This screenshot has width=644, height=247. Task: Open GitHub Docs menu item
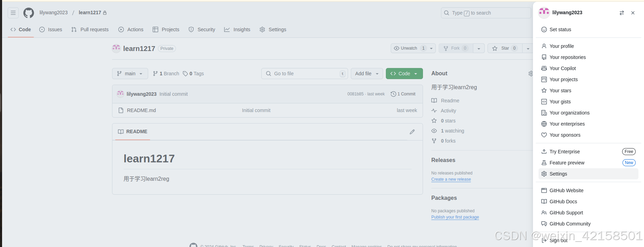588,202
